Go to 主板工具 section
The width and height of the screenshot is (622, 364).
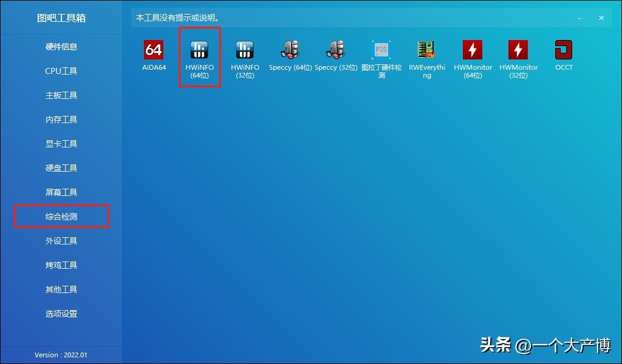pyautogui.click(x=61, y=95)
